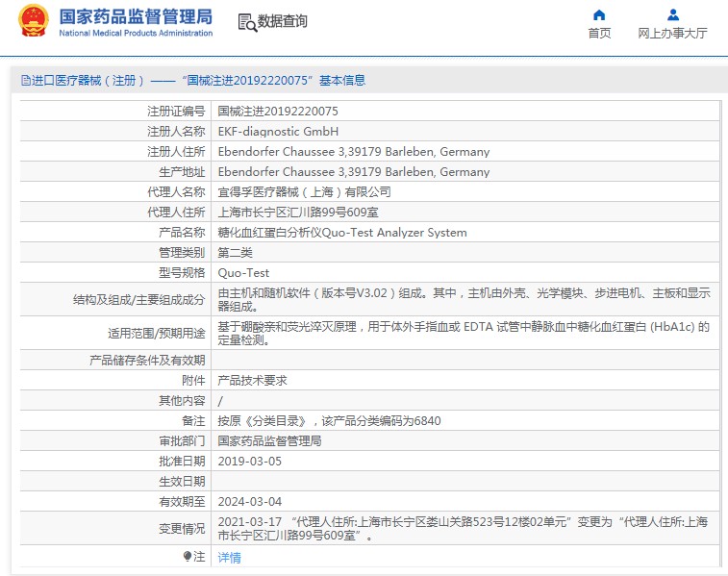Image resolution: width=728 pixels, height=576 pixels.
Task: Open 网上办事大厅 text link
Action: pos(672,34)
